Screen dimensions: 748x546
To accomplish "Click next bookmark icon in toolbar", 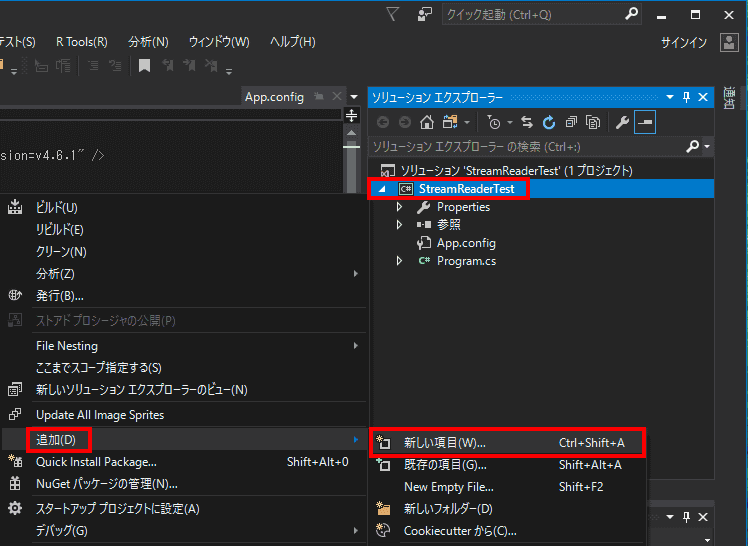I will [x=189, y=65].
